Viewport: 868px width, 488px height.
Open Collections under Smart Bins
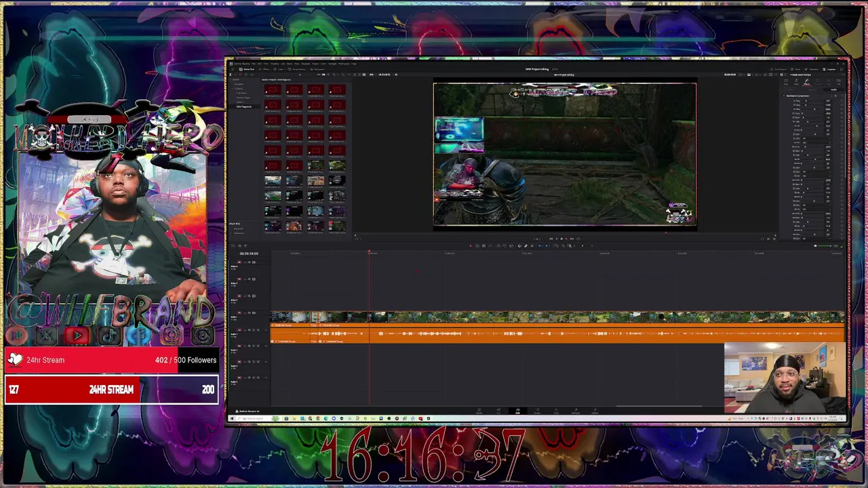pyautogui.click(x=239, y=233)
